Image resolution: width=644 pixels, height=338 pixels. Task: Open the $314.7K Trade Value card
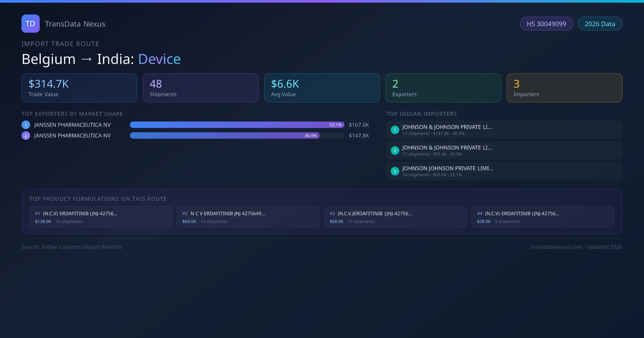coord(79,88)
